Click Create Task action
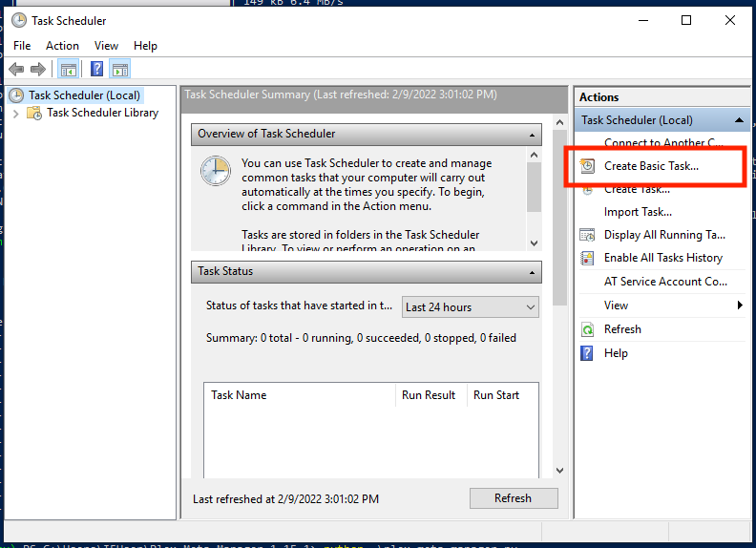The width and height of the screenshot is (756, 548). click(x=637, y=189)
